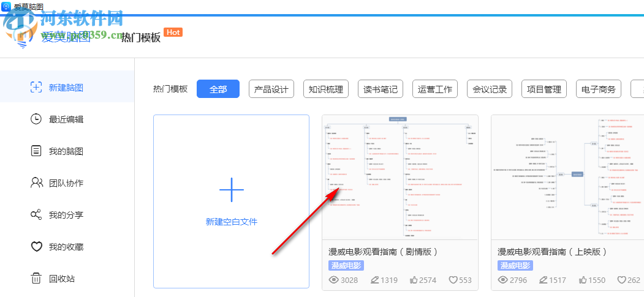Click the heart favorite icon on 上映版 card

click(622, 280)
